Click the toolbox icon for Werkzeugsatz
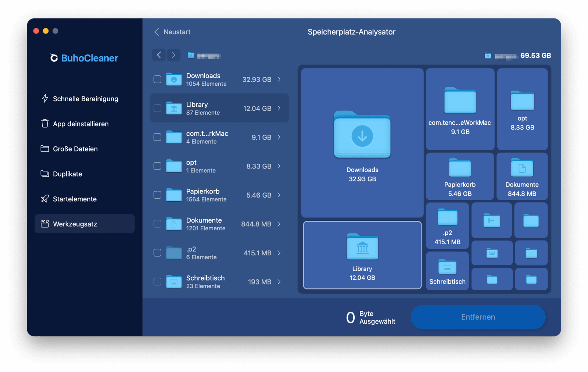Viewport: 588px width, 372px height. pyautogui.click(x=45, y=224)
